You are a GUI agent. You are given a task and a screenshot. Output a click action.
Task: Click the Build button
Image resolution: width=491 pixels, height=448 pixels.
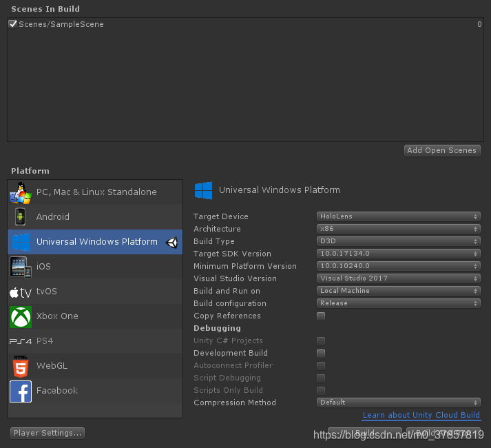click(365, 433)
